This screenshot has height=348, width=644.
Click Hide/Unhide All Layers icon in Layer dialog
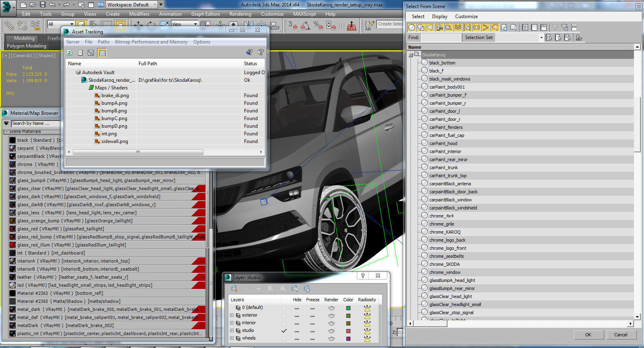[295, 289]
